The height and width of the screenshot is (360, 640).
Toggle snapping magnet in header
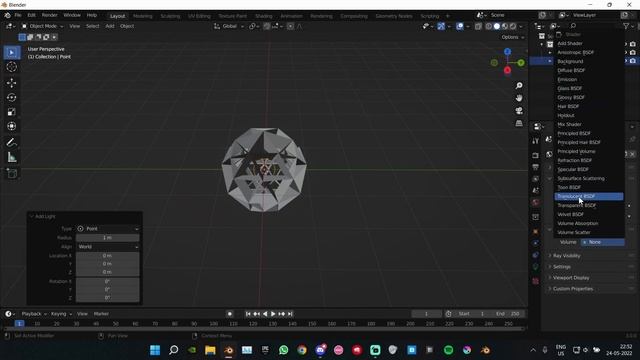tap(267, 26)
